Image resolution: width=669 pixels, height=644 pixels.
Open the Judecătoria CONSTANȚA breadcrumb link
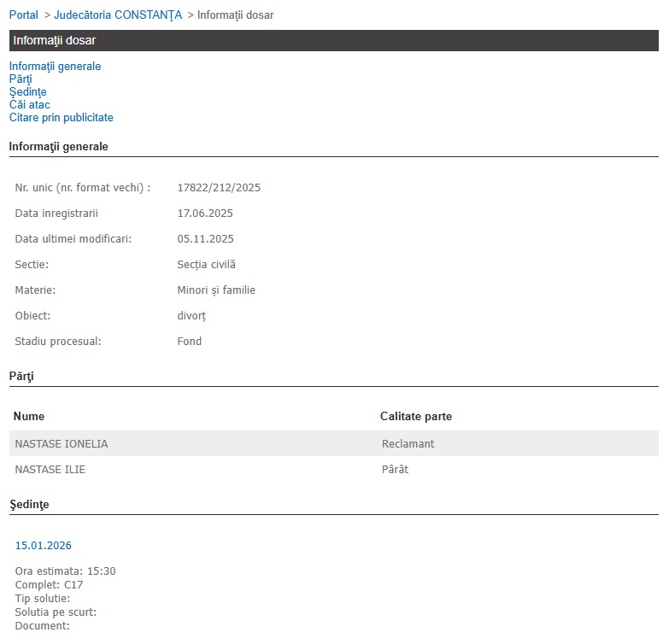tap(117, 15)
